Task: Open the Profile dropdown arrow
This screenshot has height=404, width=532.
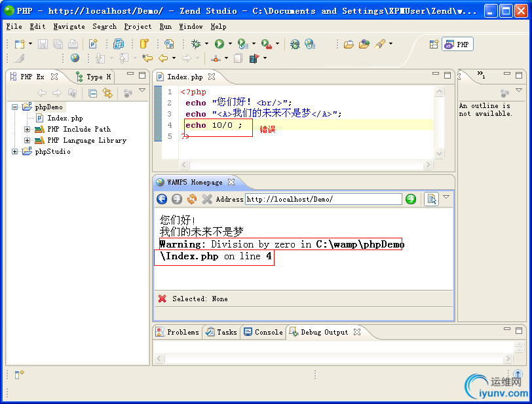Action: (254, 44)
